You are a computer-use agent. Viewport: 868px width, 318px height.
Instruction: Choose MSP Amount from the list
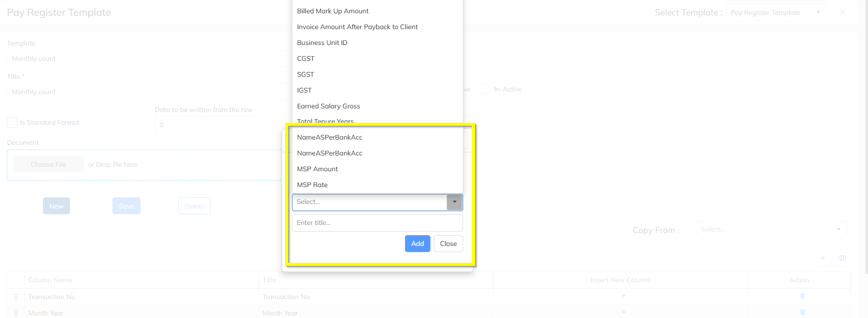317,169
